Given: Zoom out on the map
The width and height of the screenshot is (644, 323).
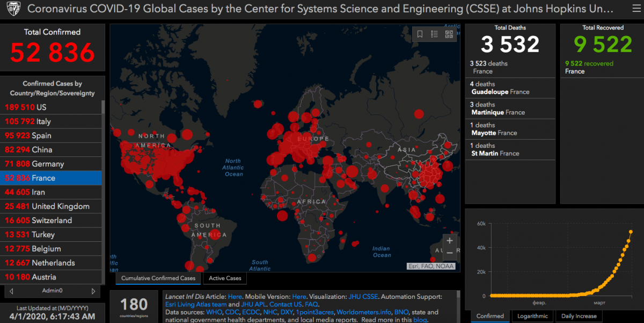Looking at the screenshot, I should pos(450,253).
